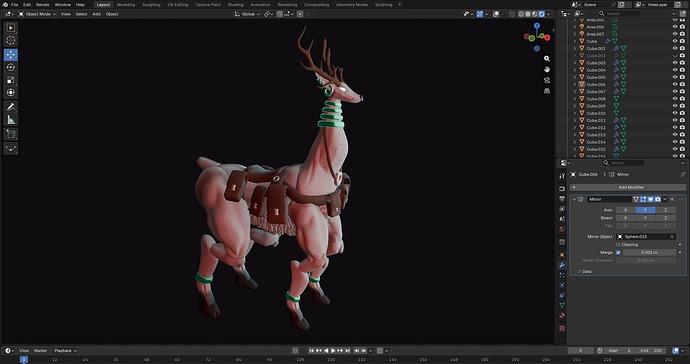Switch to the Sculpting workspace tab

[x=151, y=5]
